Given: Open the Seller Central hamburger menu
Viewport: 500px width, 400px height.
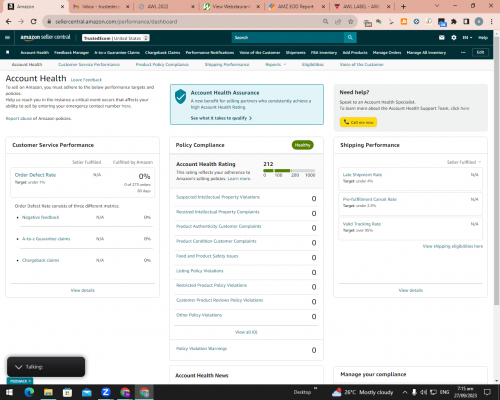Looking at the screenshot, I should (7, 38).
